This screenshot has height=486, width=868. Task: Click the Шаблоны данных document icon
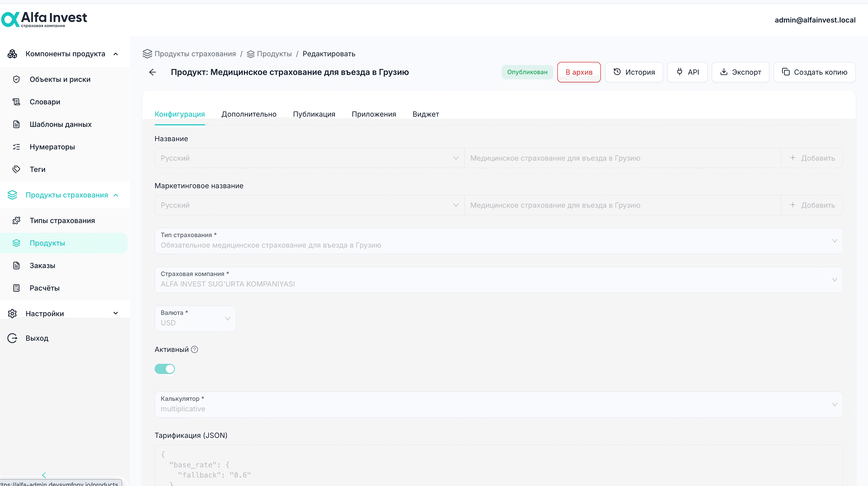16,124
